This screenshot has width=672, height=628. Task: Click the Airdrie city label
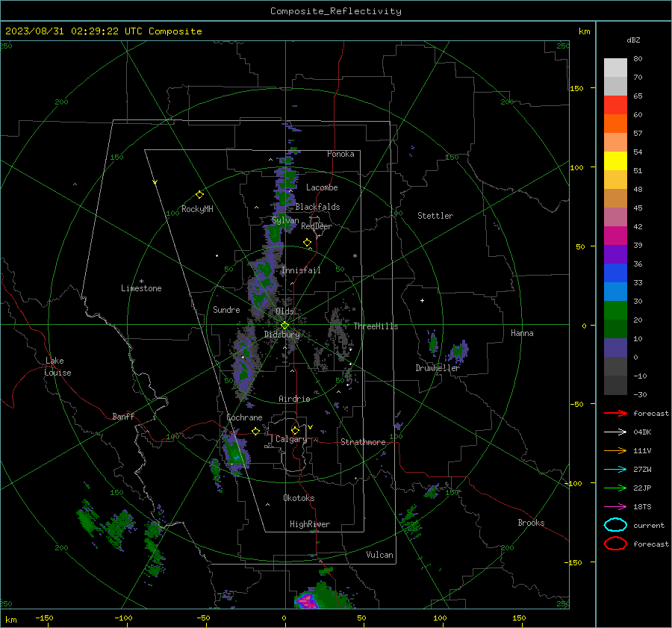[x=294, y=399]
